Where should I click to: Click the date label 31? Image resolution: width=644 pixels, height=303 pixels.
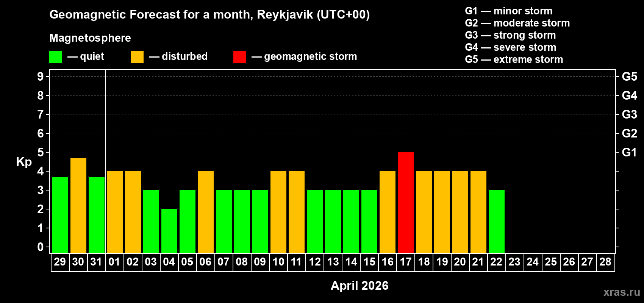(96, 262)
